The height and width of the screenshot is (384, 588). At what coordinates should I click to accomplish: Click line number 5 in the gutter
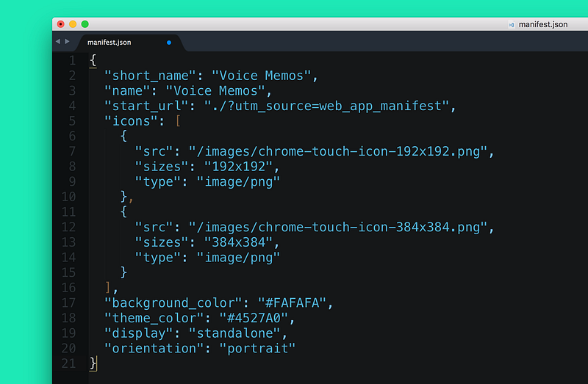72,121
